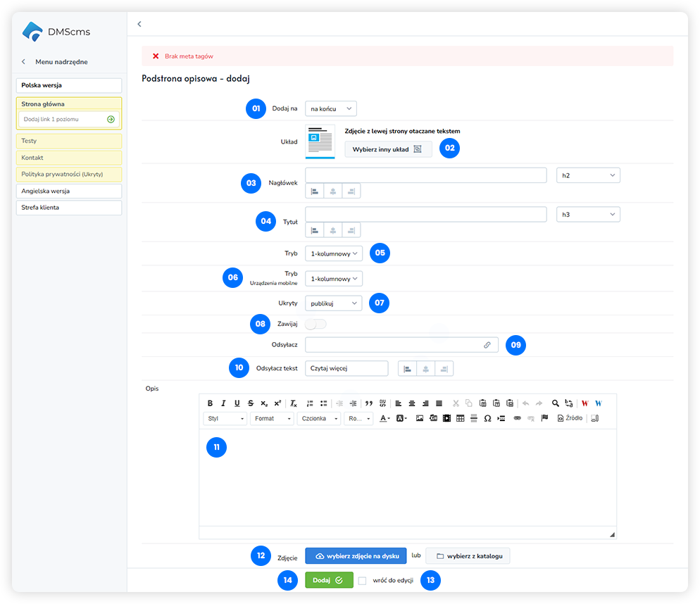The height and width of the screenshot is (604, 700).
Task: Select 'Angielska wersja' in the sidebar
Action: tap(68, 191)
